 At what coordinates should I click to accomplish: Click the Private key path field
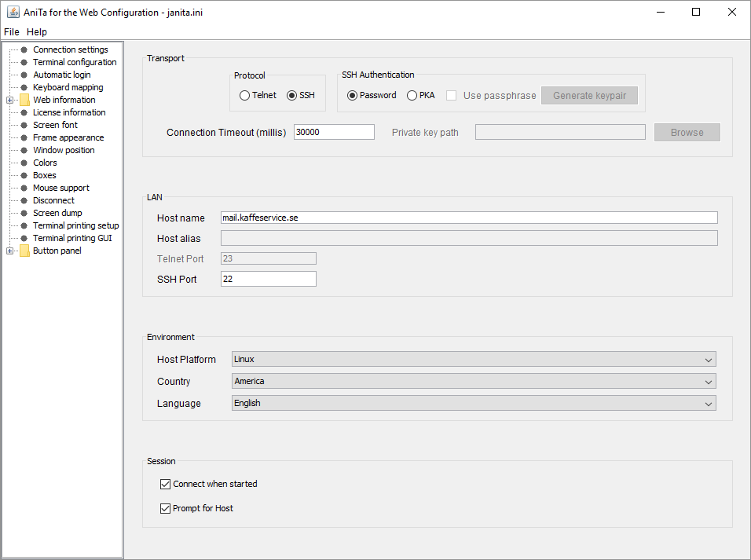(x=560, y=132)
